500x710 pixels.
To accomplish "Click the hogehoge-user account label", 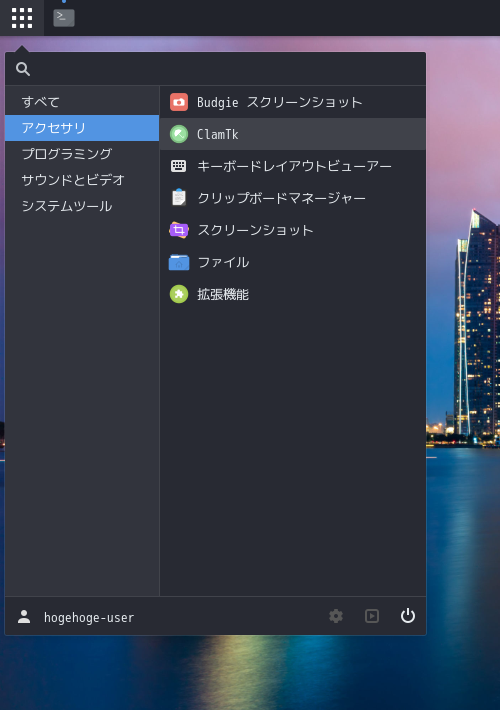I will coord(89,618).
